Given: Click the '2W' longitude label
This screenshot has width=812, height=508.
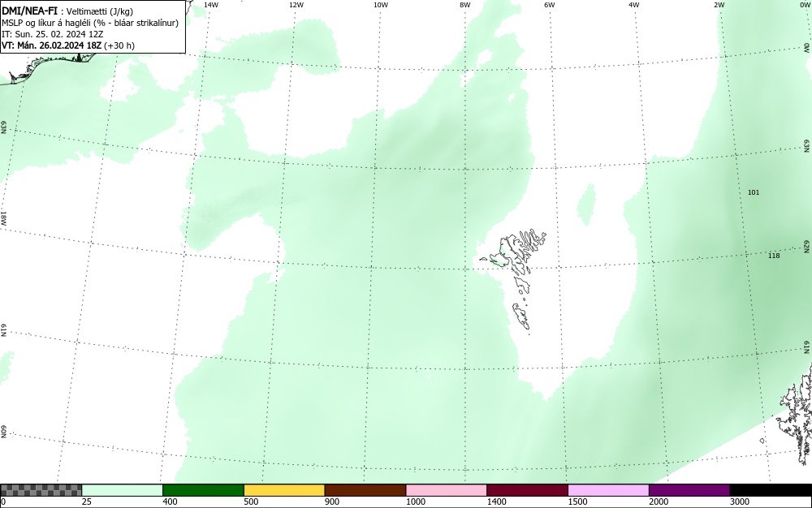Looking at the screenshot, I should (719, 5).
